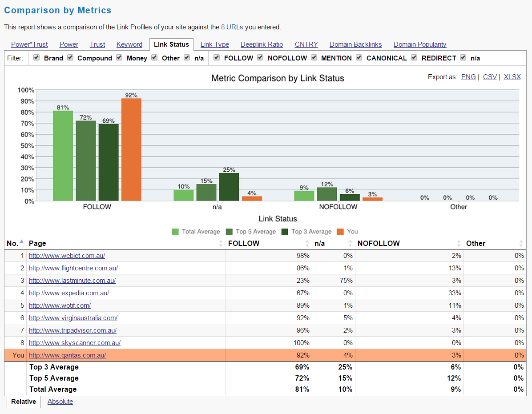This screenshot has height=414, width=532.
Task: Open the 8 URLs link
Action: (232, 27)
